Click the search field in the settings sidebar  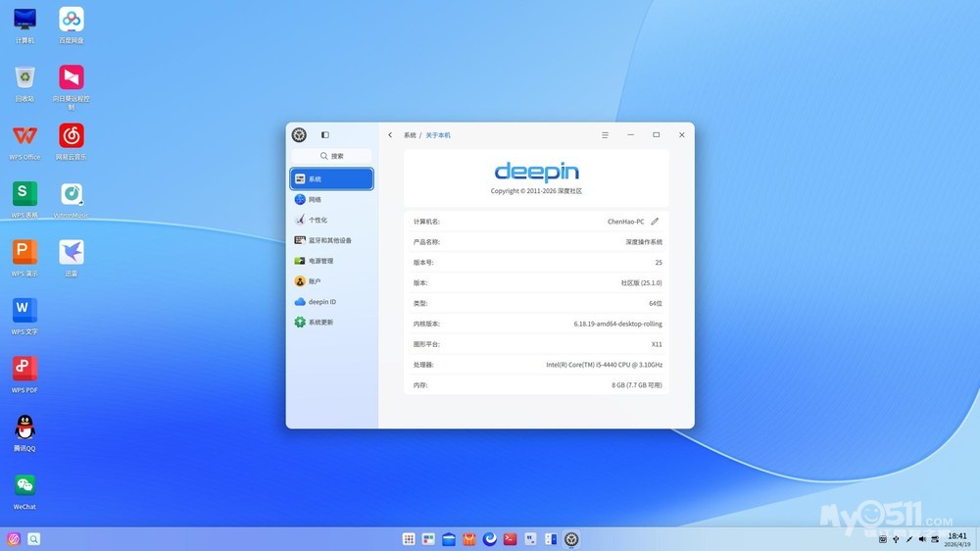coord(332,156)
